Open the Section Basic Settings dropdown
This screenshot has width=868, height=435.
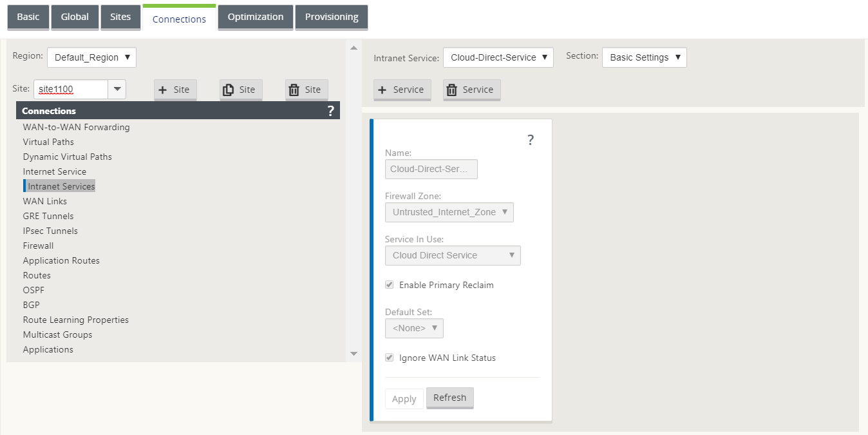pos(645,57)
